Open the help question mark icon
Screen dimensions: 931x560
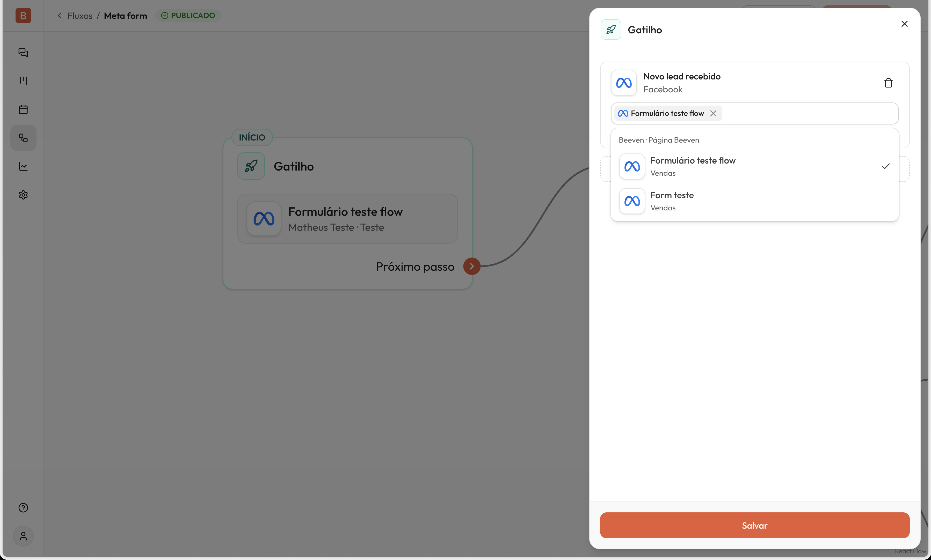click(x=23, y=508)
